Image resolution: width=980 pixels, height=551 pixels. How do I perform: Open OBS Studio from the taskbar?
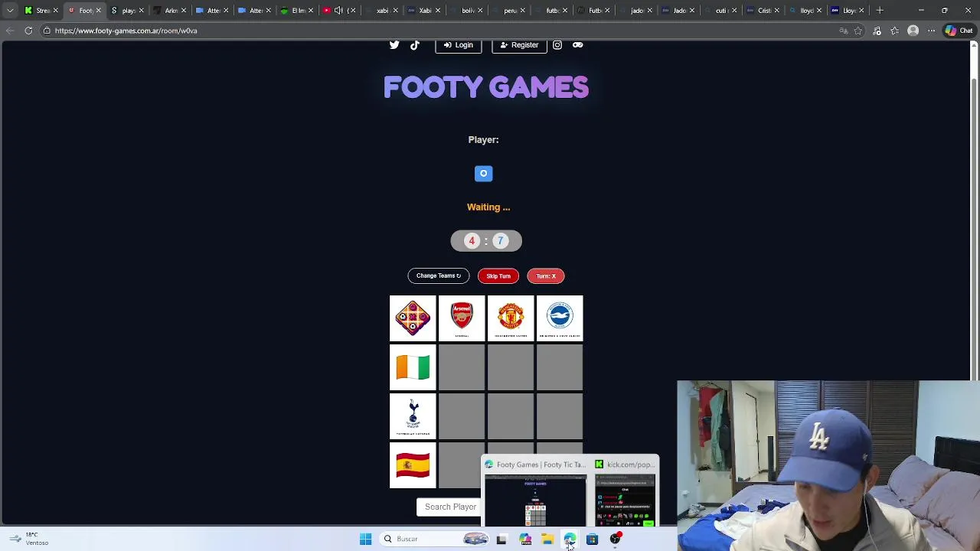[615, 540]
